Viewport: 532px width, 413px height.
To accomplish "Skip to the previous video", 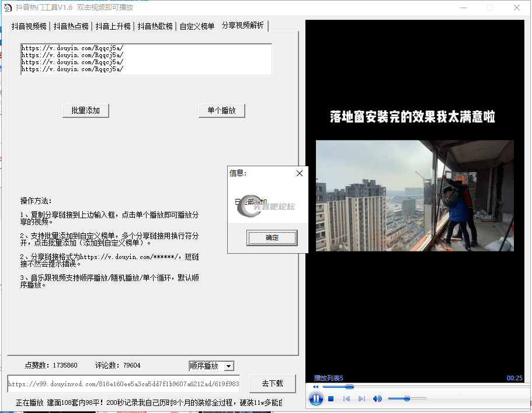I will (x=346, y=399).
